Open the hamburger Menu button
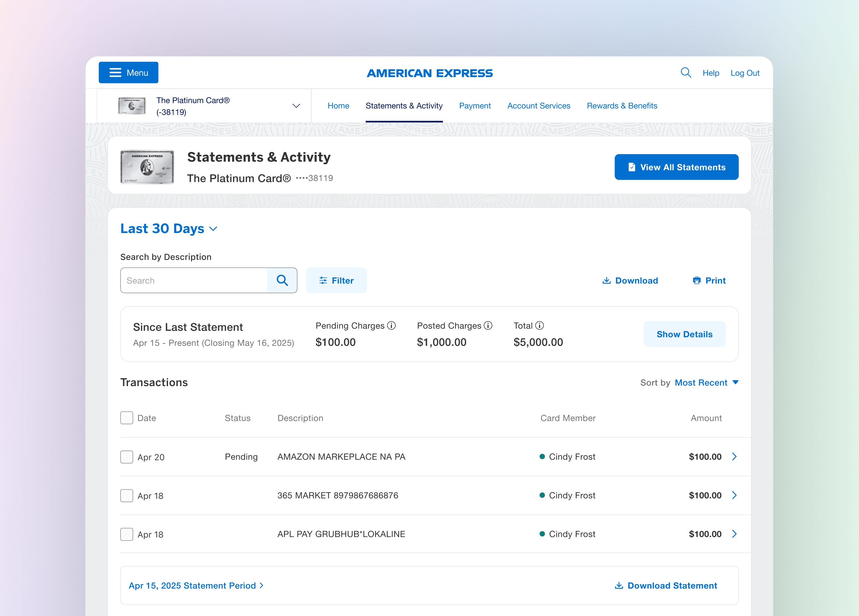 129,72
